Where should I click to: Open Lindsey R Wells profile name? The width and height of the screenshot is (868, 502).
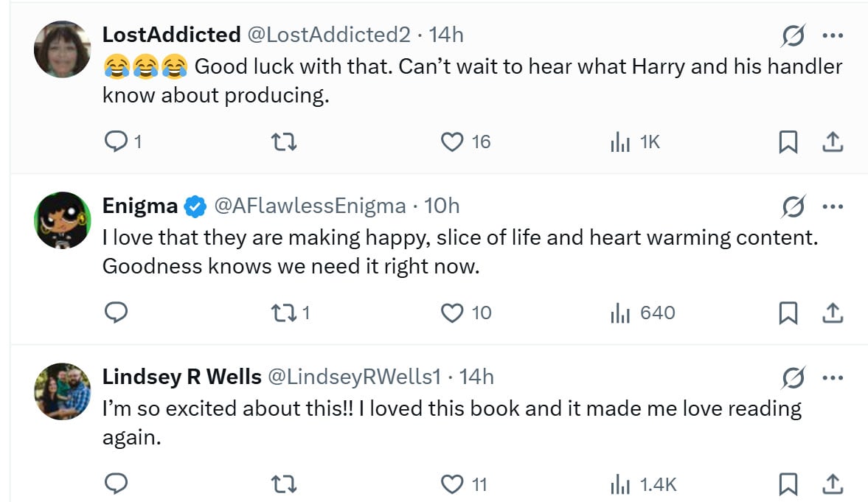tap(181, 377)
